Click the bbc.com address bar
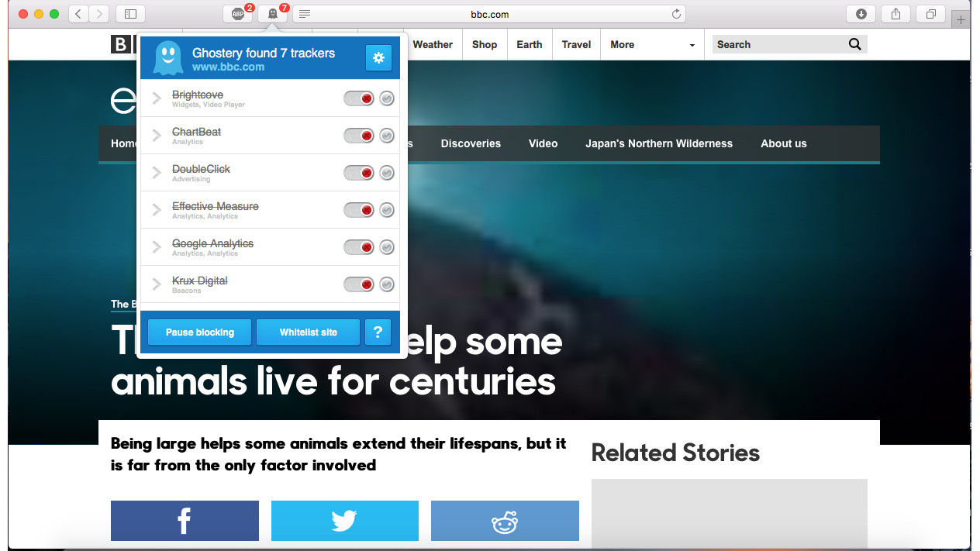This screenshot has width=980, height=551. click(490, 14)
